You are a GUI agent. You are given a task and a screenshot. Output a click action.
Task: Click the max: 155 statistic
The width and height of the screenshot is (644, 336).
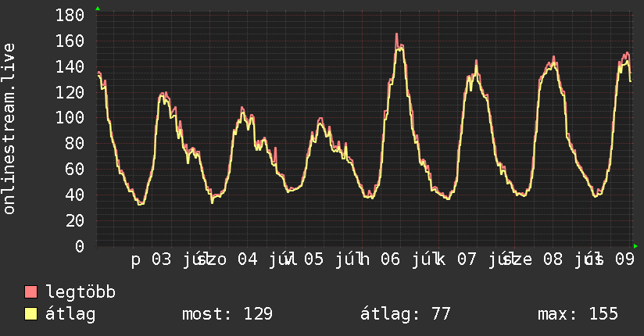point(578,314)
